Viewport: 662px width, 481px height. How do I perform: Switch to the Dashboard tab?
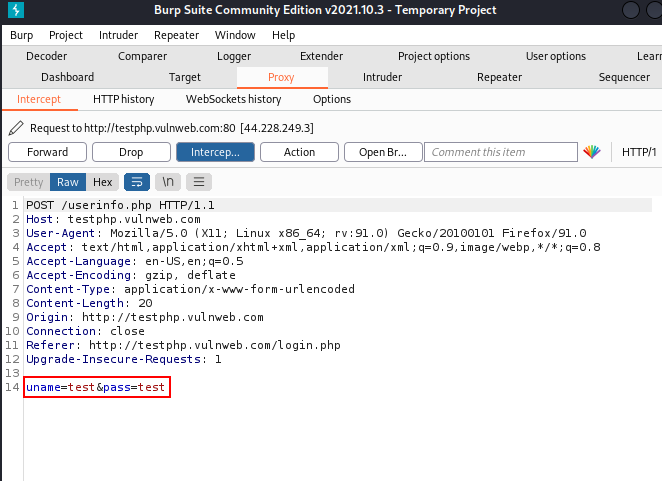click(x=68, y=77)
